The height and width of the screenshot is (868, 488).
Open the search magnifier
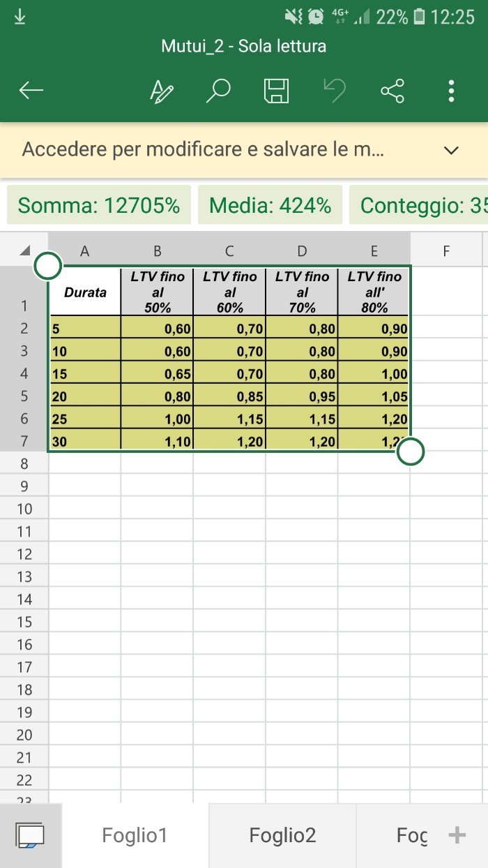[219, 91]
